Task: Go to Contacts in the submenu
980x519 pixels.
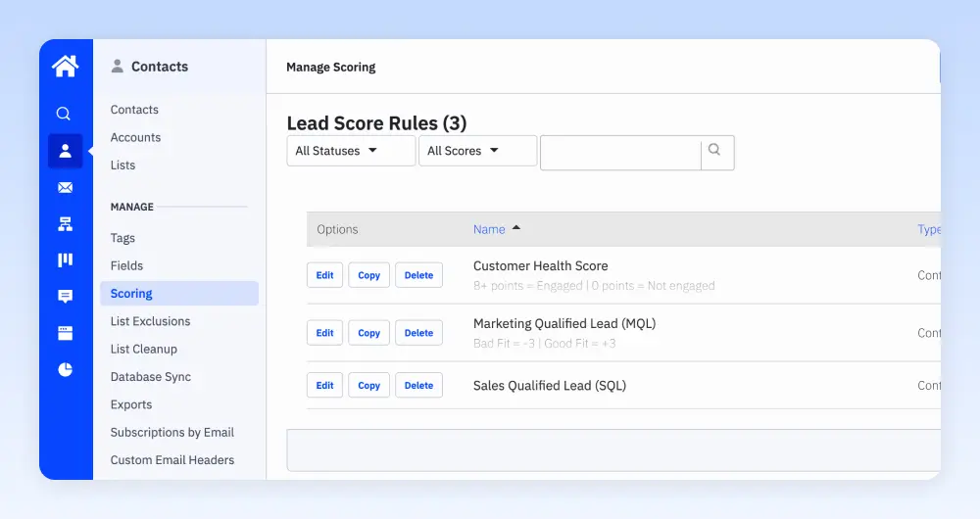Action: tap(134, 110)
